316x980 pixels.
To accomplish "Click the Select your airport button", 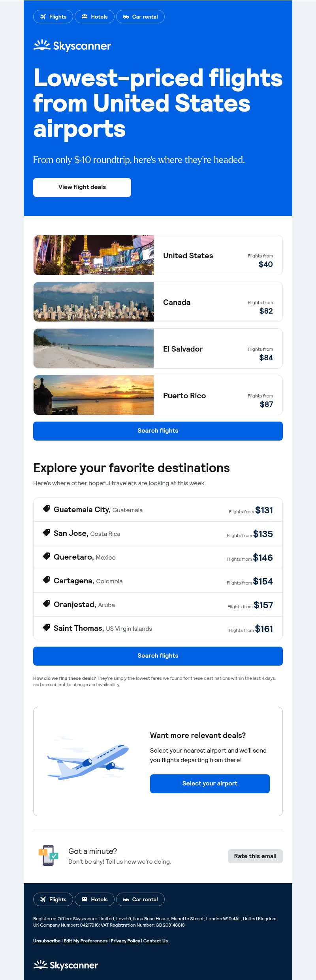I will [210, 783].
